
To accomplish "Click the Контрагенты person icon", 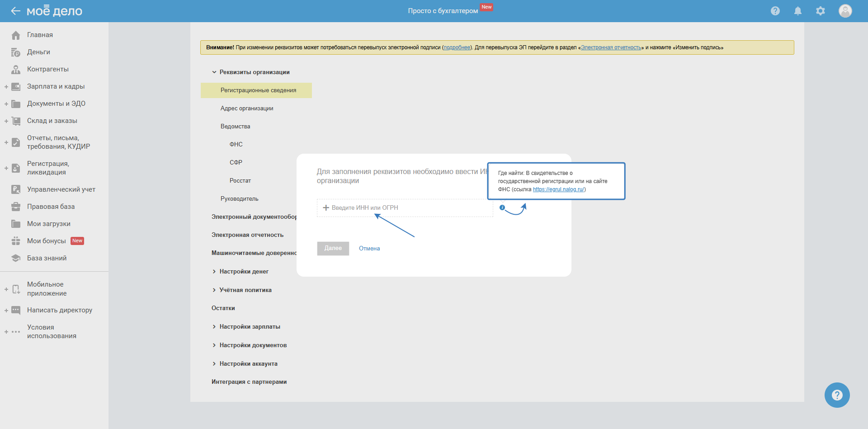I will [x=16, y=70].
